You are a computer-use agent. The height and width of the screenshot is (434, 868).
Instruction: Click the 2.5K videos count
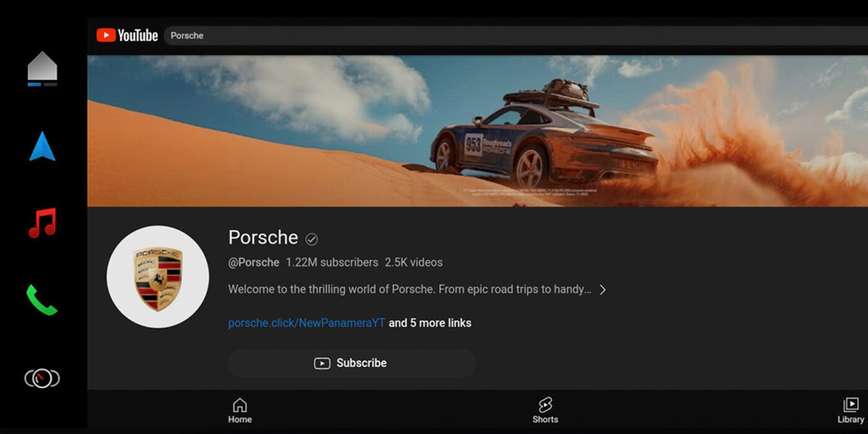point(414,262)
